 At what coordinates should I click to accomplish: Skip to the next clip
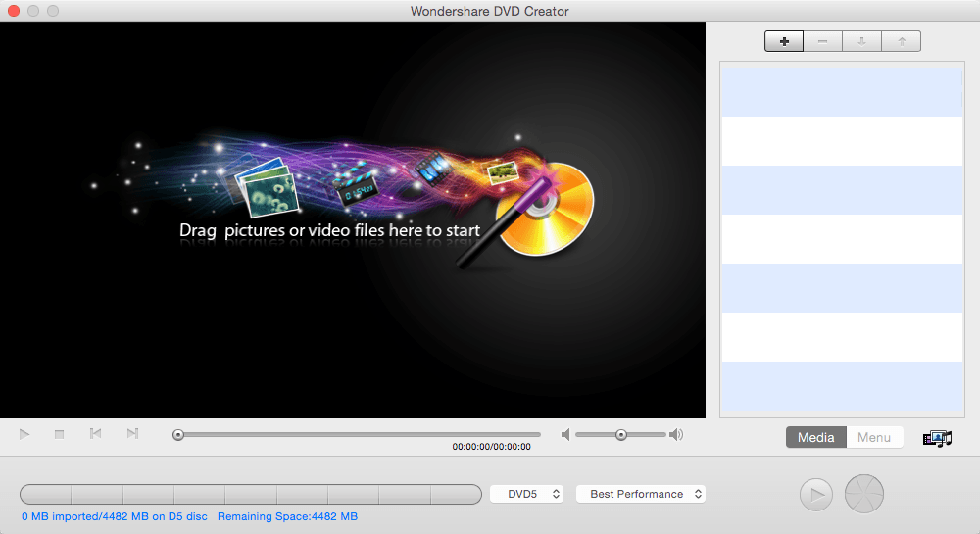(132, 433)
